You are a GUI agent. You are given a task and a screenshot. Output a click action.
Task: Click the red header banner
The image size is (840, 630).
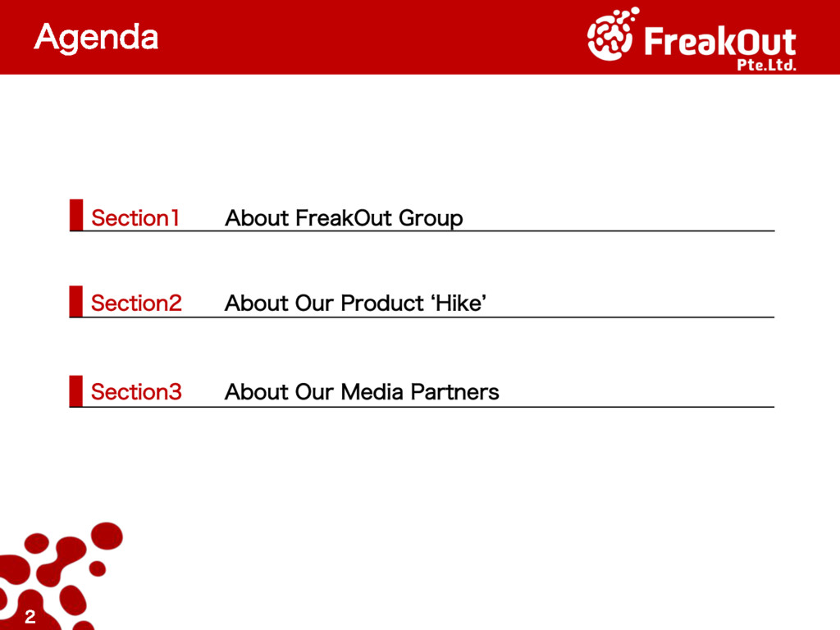coord(420,37)
